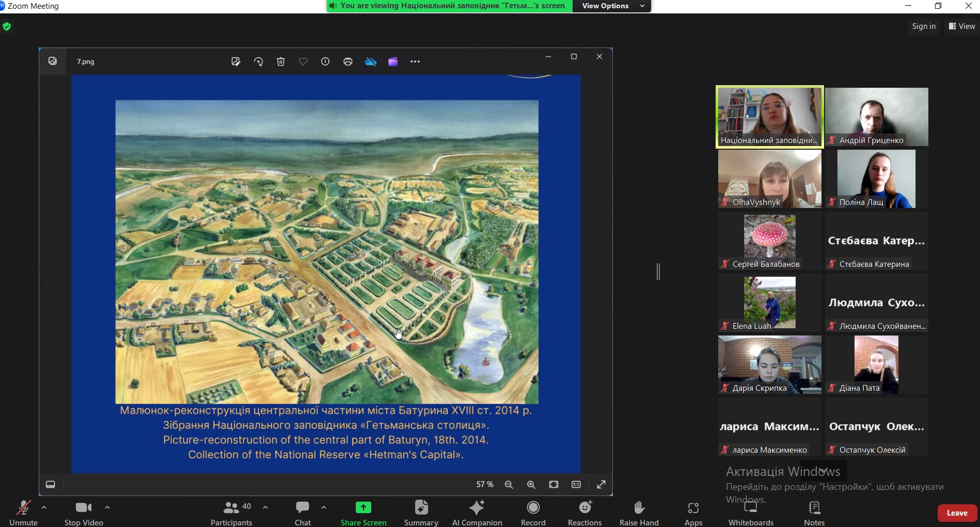Viewport: 980px width, 527px height.
Task: Select Діана Пата video tile
Action: 876,364
